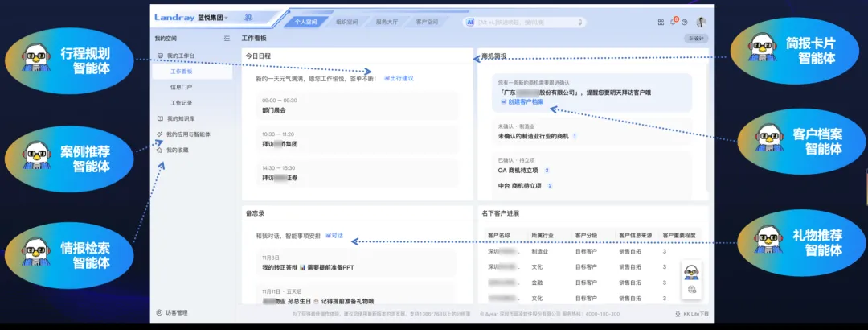Open the floating robot assistant icon

(691, 270)
